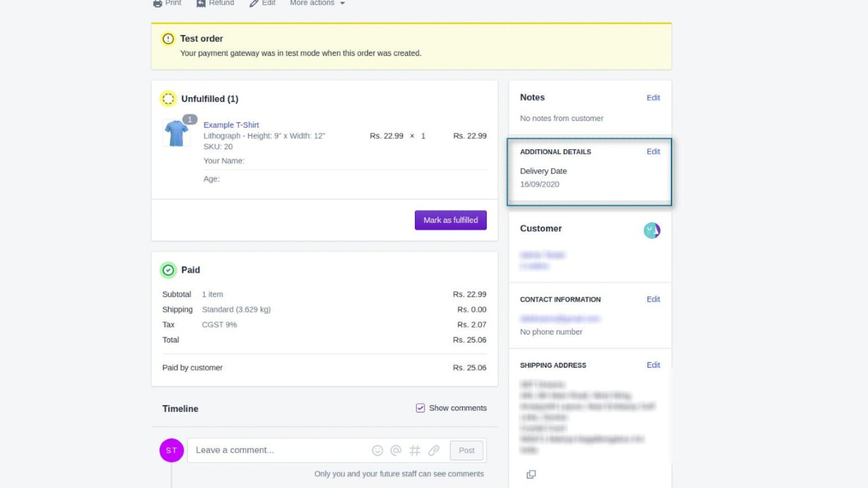Copy the shipping address using the copy icon
The width and height of the screenshot is (868, 488).
(531, 474)
